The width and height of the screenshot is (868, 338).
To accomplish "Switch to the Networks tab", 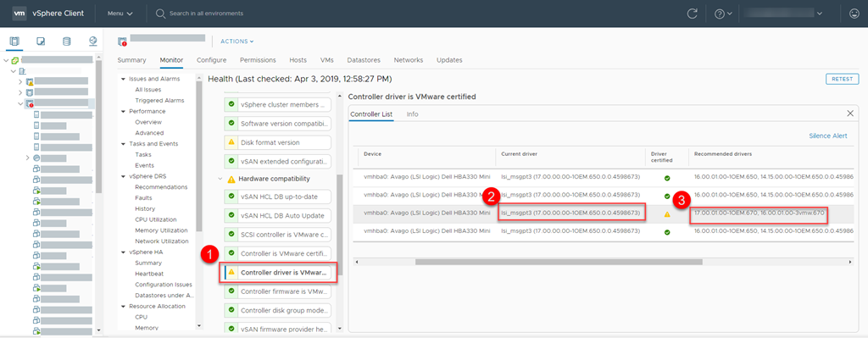I will pyautogui.click(x=409, y=60).
